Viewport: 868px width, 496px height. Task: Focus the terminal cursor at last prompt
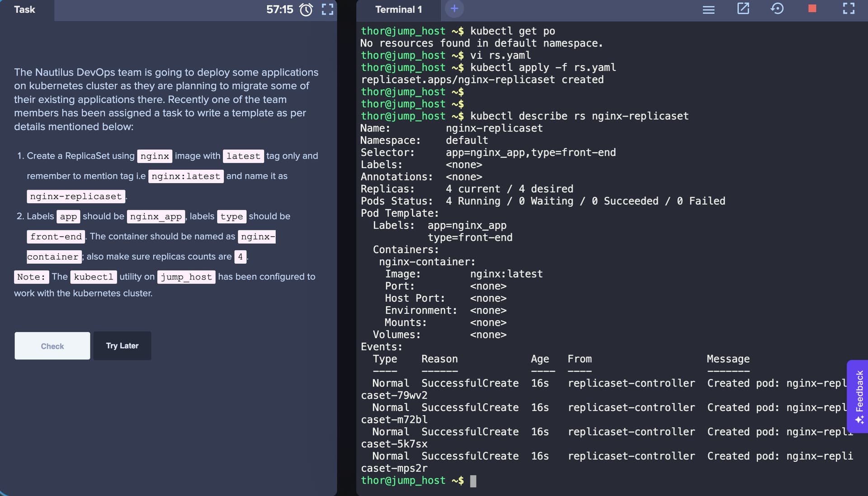point(473,481)
